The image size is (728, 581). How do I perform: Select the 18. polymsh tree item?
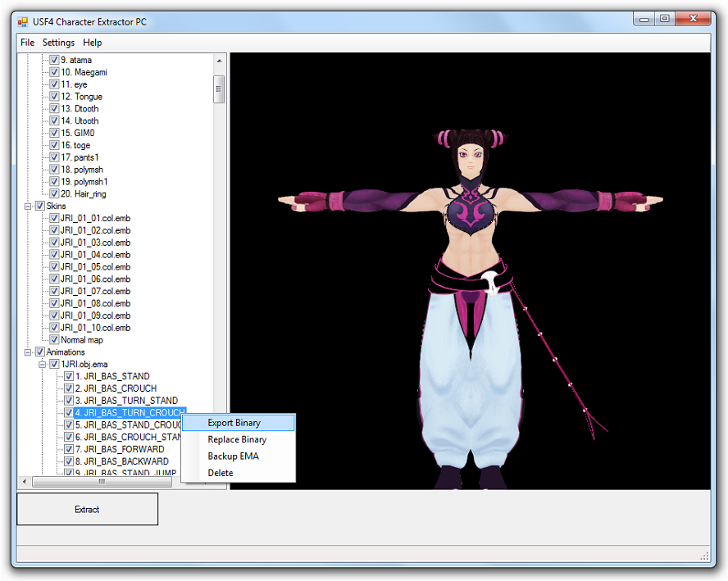point(82,170)
